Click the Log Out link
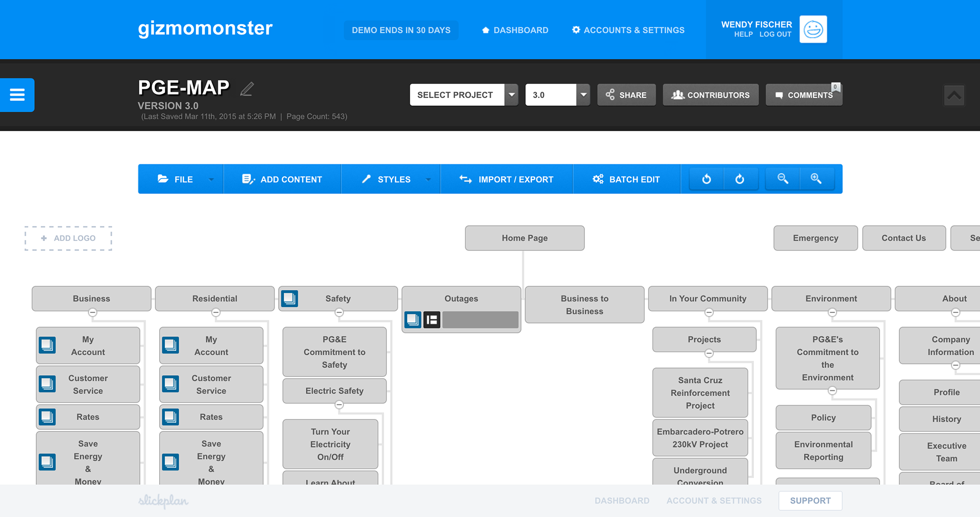This screenshot has width=980, height=517. point(775,34)
